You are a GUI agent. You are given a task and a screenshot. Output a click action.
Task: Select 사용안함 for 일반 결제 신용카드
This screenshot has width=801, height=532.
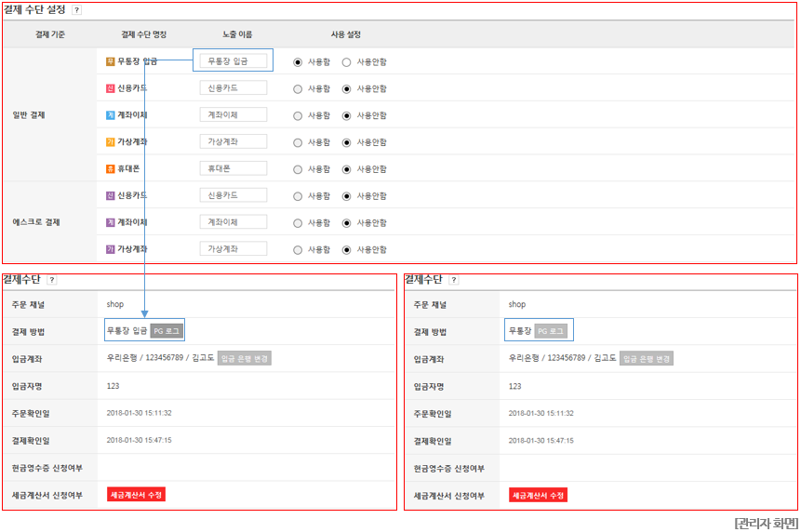(x=347, y=89)
